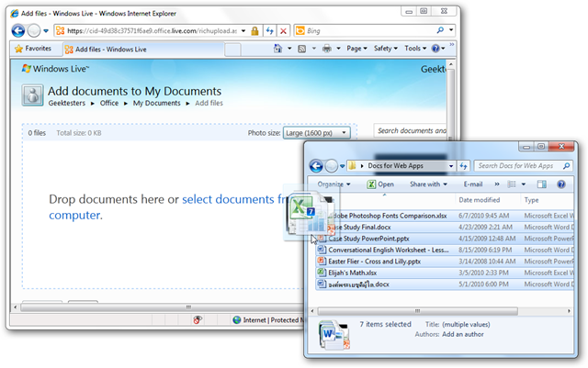The image size is (588, 368).
Task: Click the refresh icon beside the IE address bar
Action: coord(269,30)
